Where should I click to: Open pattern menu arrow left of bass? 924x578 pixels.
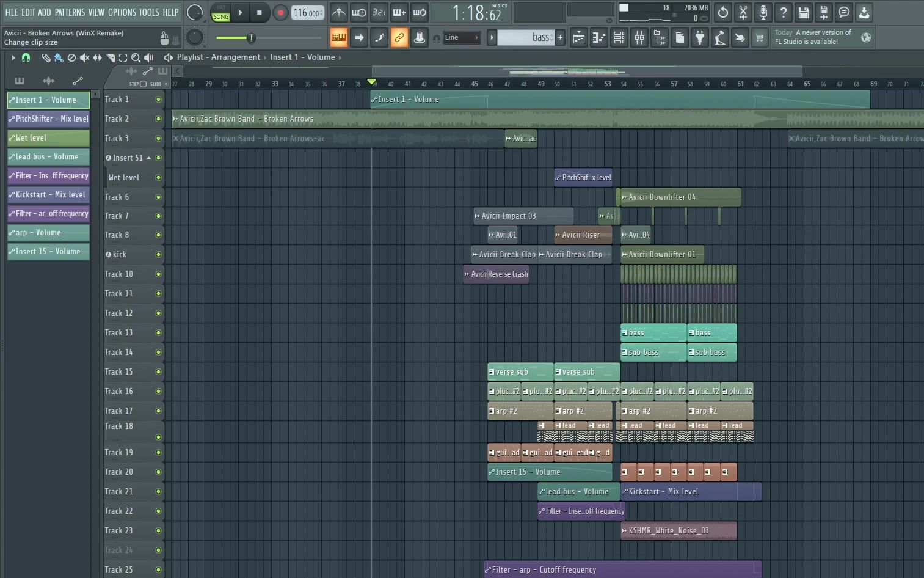pos(492,38)
